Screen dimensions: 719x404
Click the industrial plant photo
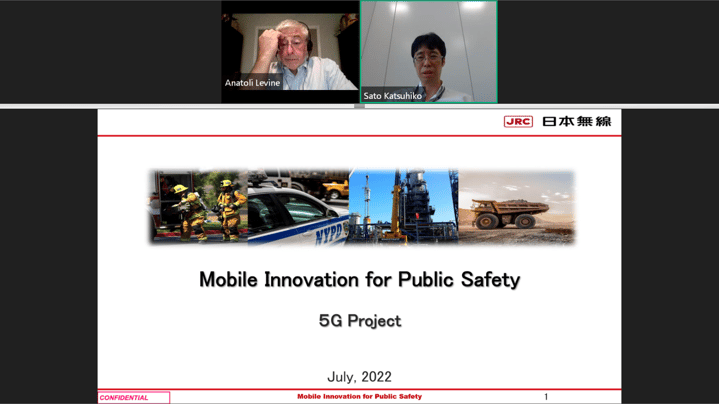(x=404, y=206)
